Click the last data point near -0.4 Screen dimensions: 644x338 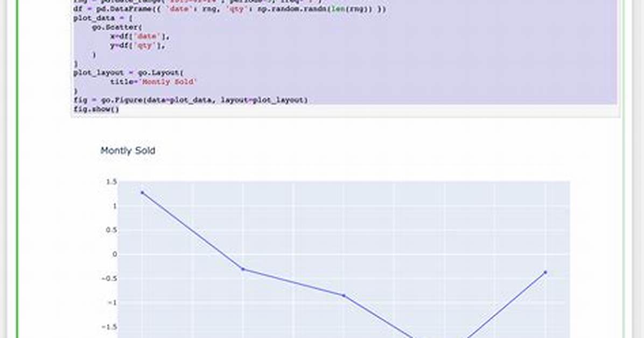[x=545, y=272]
